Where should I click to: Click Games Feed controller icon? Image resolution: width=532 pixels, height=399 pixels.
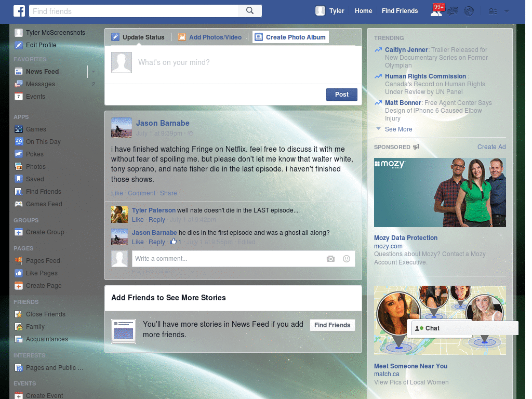[19, 204]
